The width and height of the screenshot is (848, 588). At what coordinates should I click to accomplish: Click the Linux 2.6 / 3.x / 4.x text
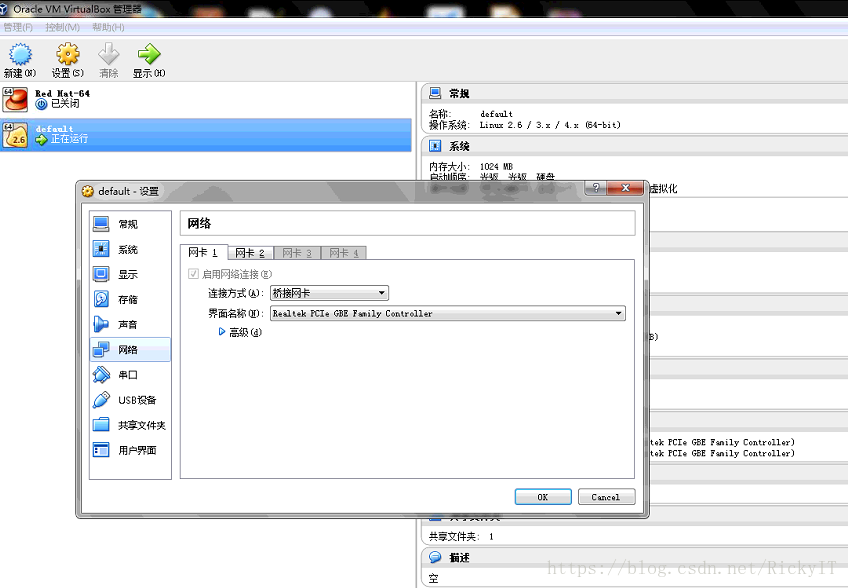pyautogui.click(x=550, y=125)
